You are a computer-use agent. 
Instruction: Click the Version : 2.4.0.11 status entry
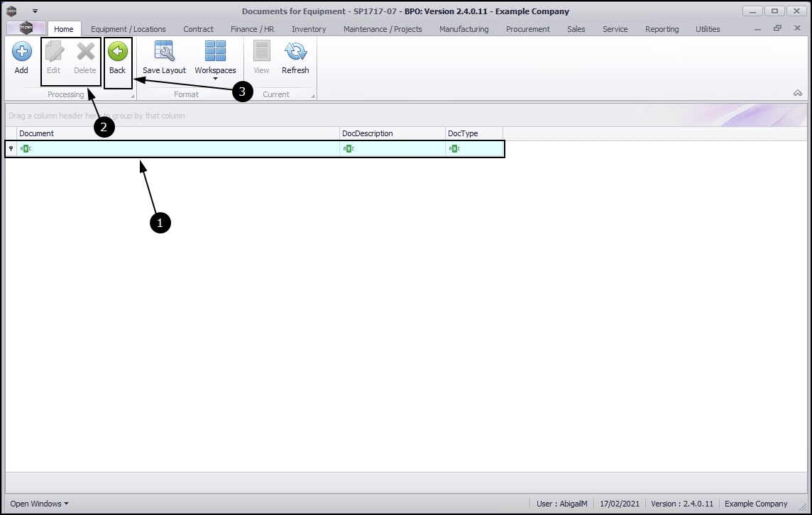(x=682, y=504)
